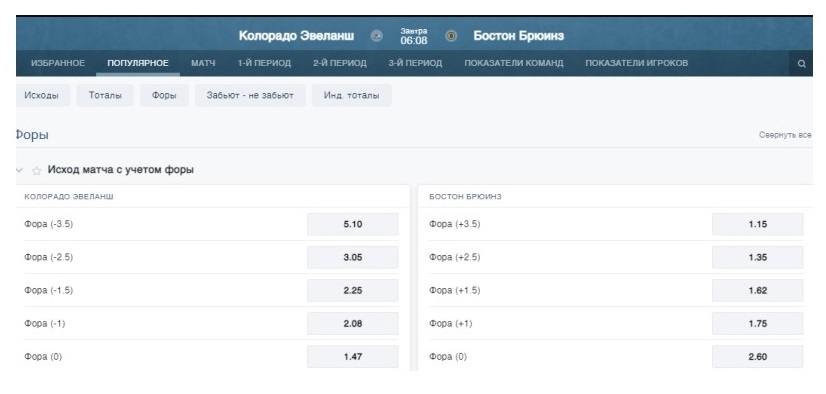This screenshot has height=394, width=826.
Task: Filter markets by Исходы
Action: [43, 95]
